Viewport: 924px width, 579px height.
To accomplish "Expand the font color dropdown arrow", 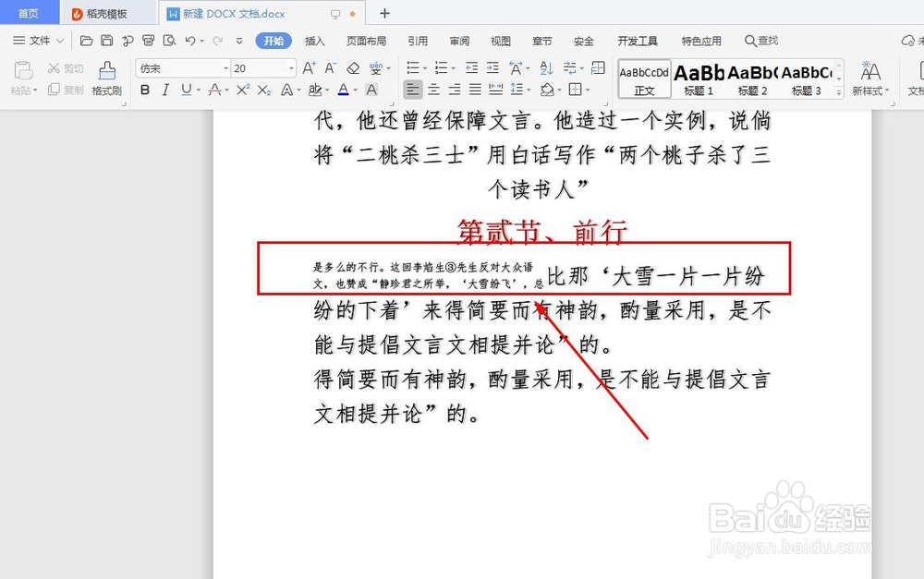I will pos(354,90).
